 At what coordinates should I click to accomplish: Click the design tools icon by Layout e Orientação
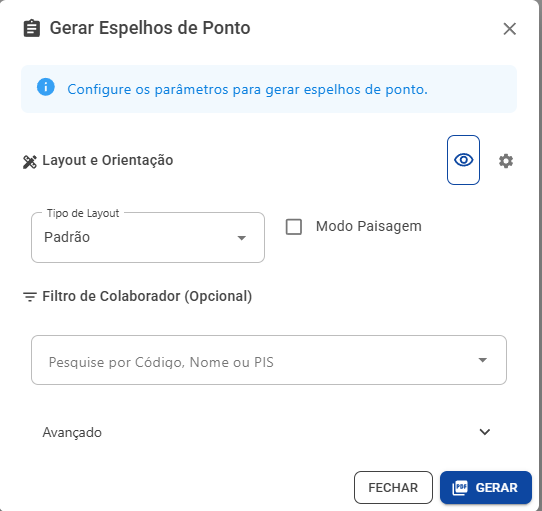pyautogui.click(x=30, y=162)
